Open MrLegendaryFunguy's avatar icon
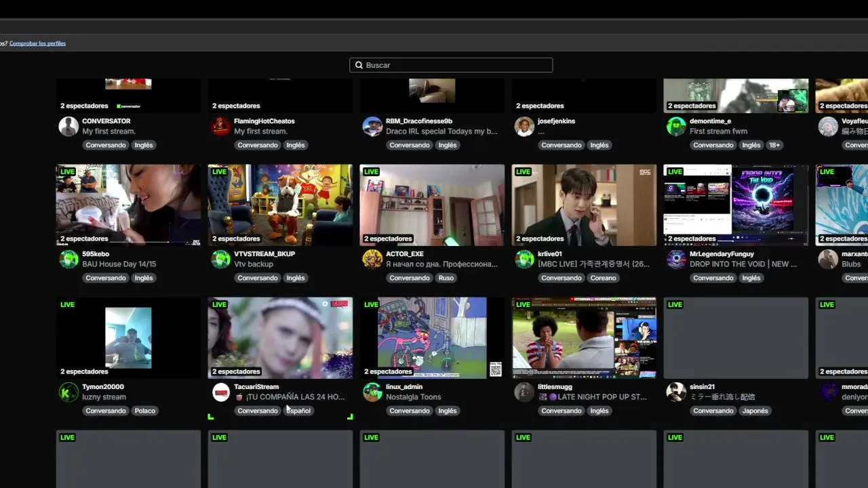868x488 pixels. [x=676, y=259]
